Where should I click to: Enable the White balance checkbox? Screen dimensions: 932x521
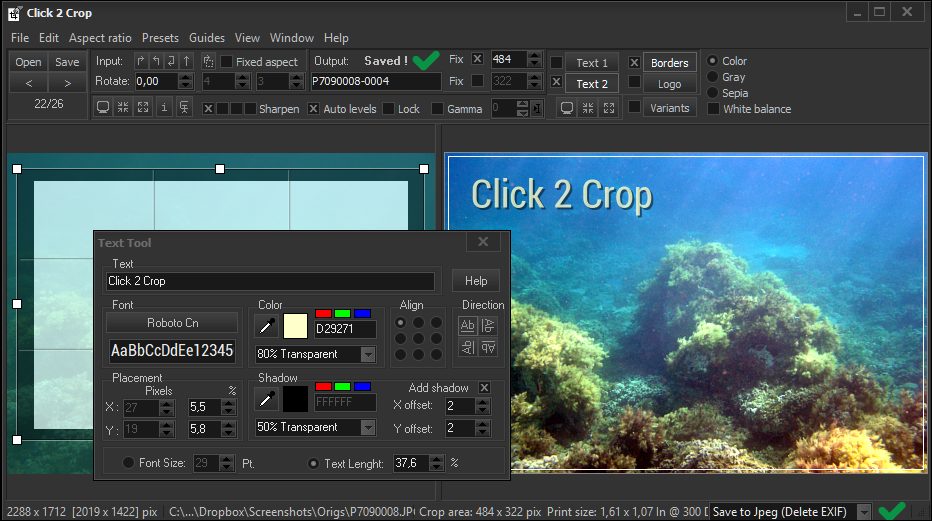(x=713, y=109)
